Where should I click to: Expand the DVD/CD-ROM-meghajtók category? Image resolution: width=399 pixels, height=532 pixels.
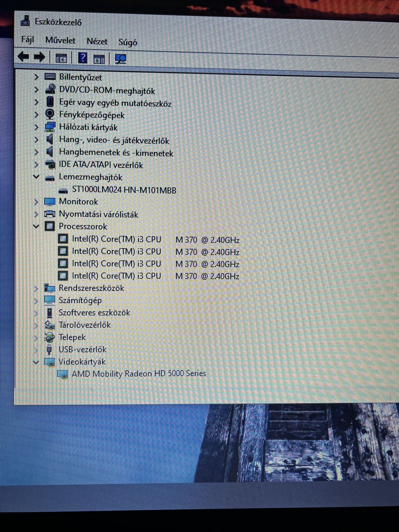36,90
